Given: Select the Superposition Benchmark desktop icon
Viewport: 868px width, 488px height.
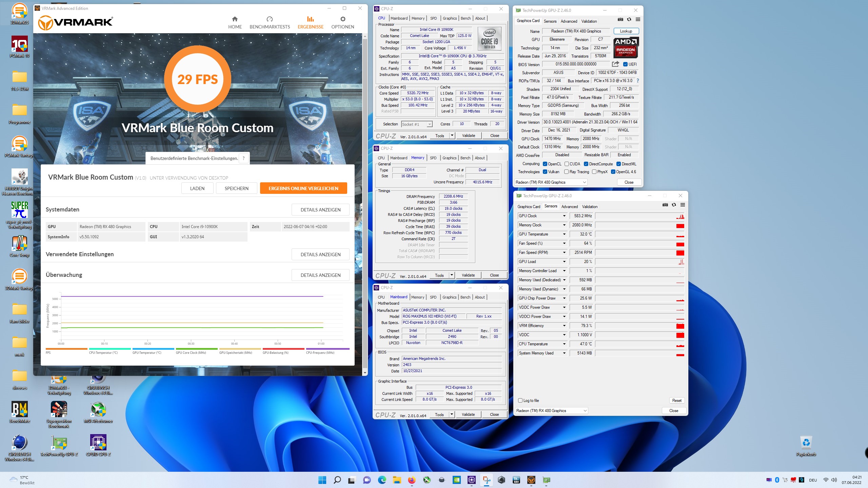Looking at the screenshot, I should (59, 414).
